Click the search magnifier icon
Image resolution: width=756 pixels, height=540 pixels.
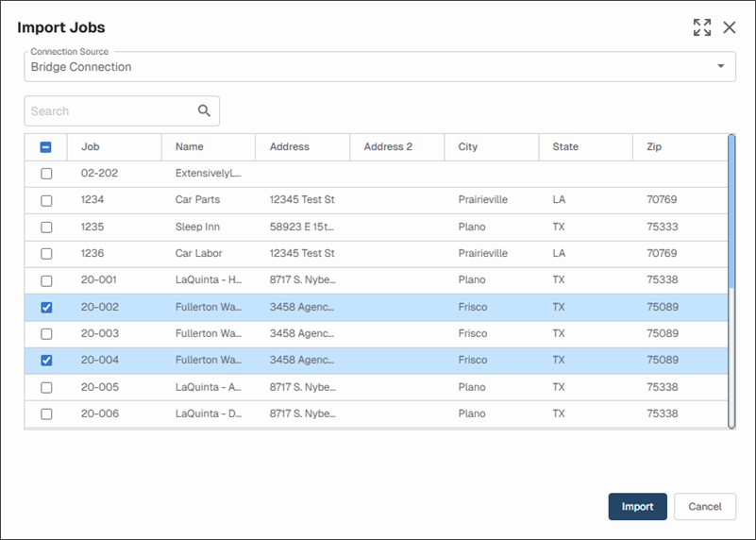pyautogui.click(x=205, y=110)
